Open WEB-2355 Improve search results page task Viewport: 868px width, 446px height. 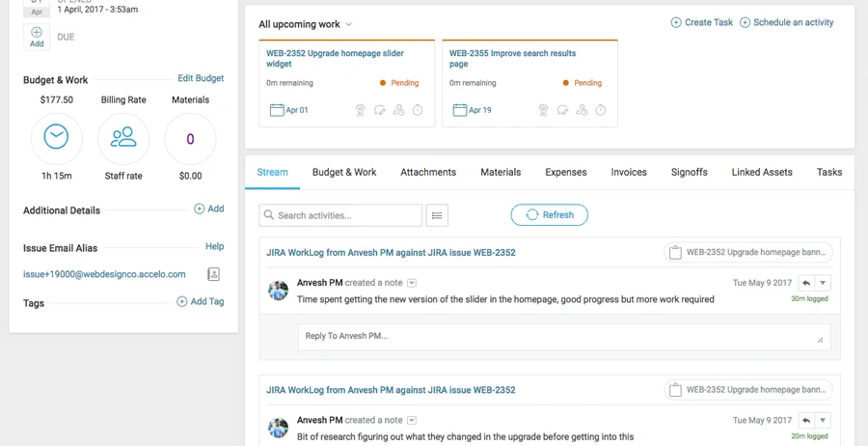click(513, 59)
